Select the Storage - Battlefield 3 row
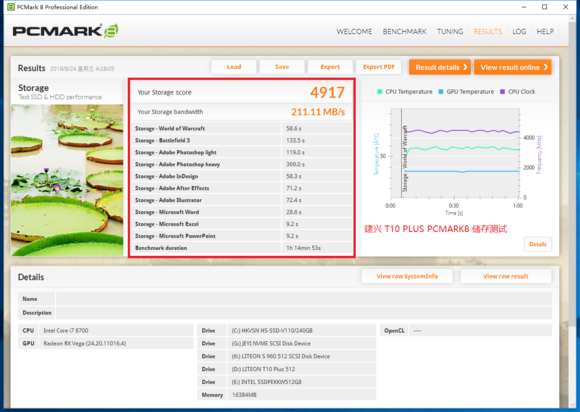580x412 pixels. pyautogui.click(x=242, y=140)
